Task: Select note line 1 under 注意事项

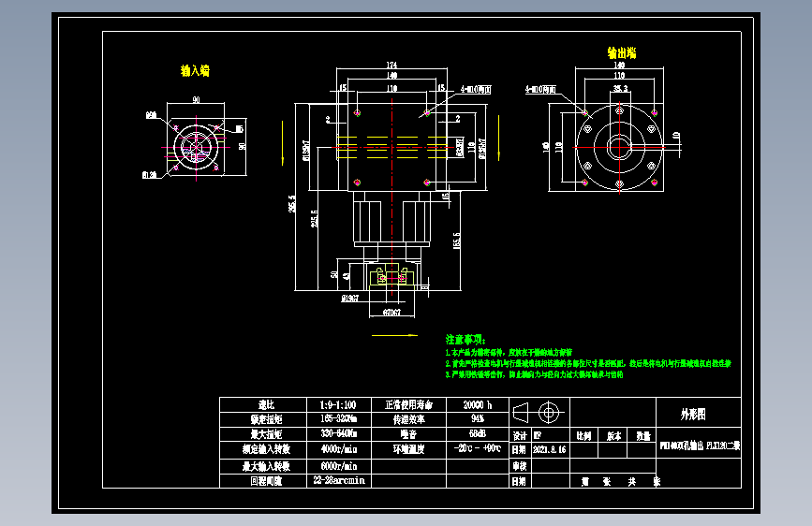Action: 509,352
